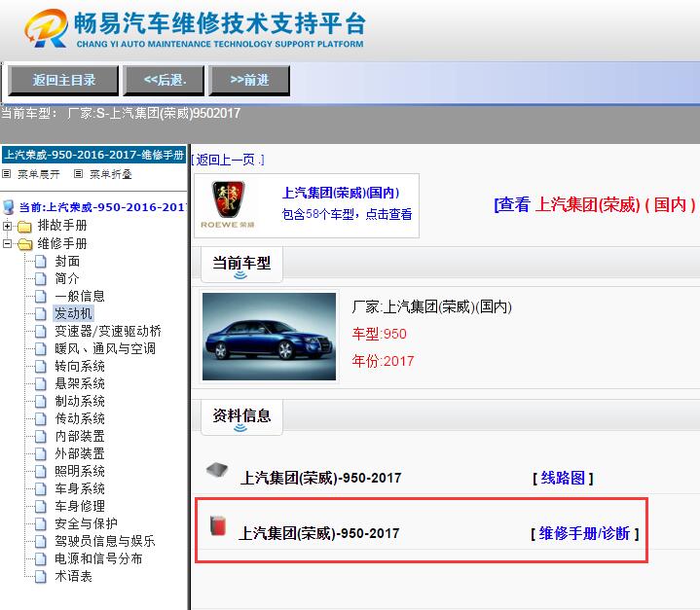Screen dimensions: 700x610
Task: Click the 年份:2017 text
Action: coord(383,361)
